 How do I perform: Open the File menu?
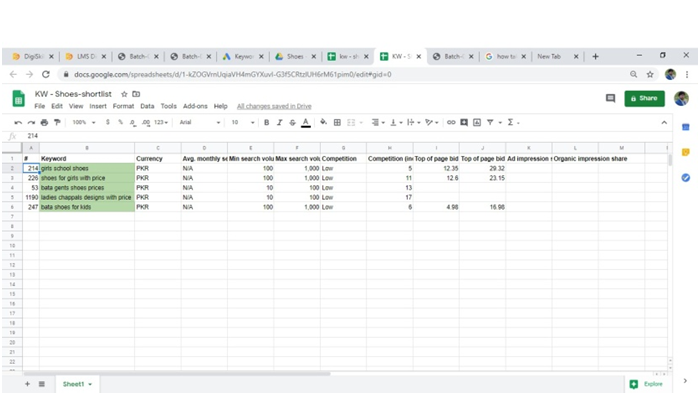point(40,106)
